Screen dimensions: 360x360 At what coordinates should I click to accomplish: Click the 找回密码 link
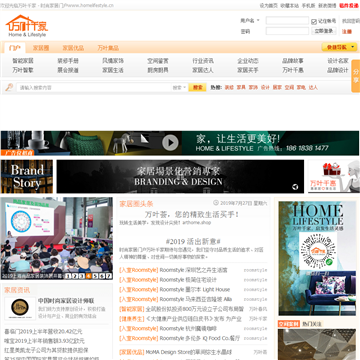[x=351, y=21]
